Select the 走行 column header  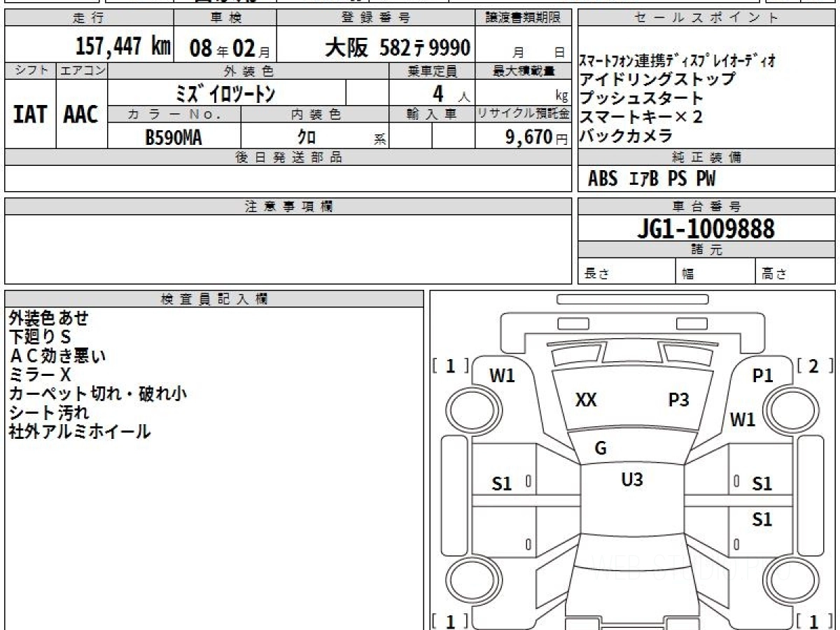click(x=89, y=18)
